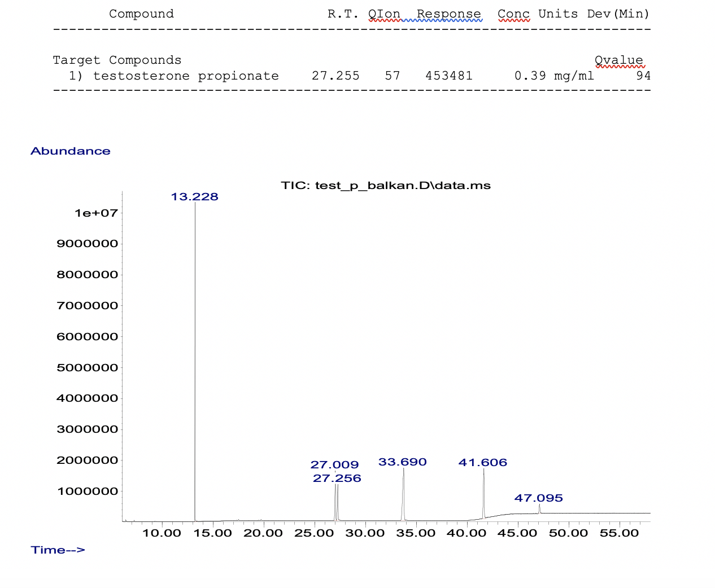
Task: Click the TIC chart title text
Action: pos(386,186)
